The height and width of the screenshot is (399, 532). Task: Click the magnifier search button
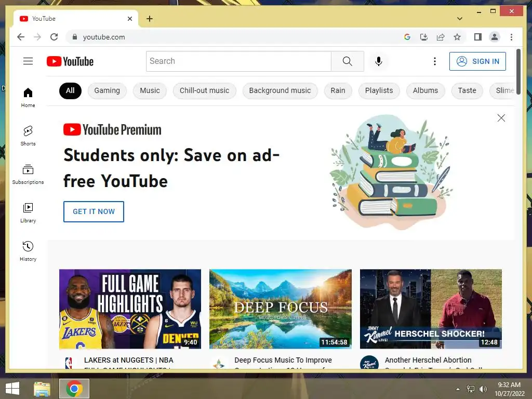coord(348,61)
